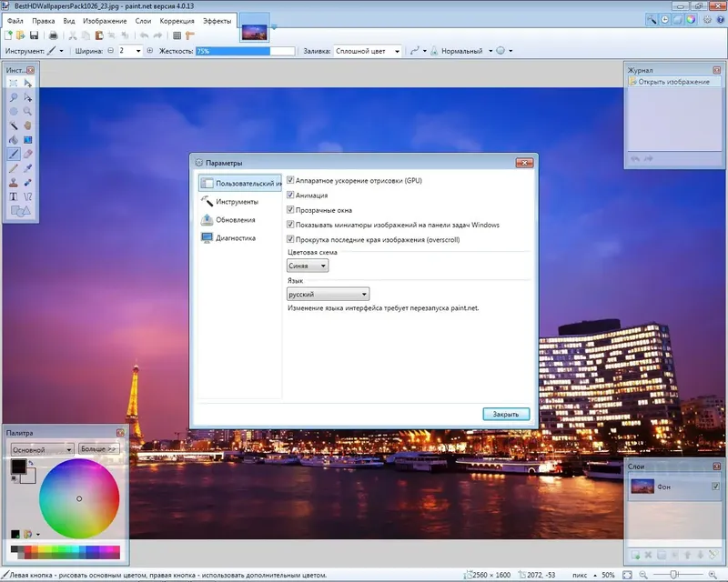Toggle the pixel grid icon
Viewport: 728px width, 582px height.
tap(177, 35)
